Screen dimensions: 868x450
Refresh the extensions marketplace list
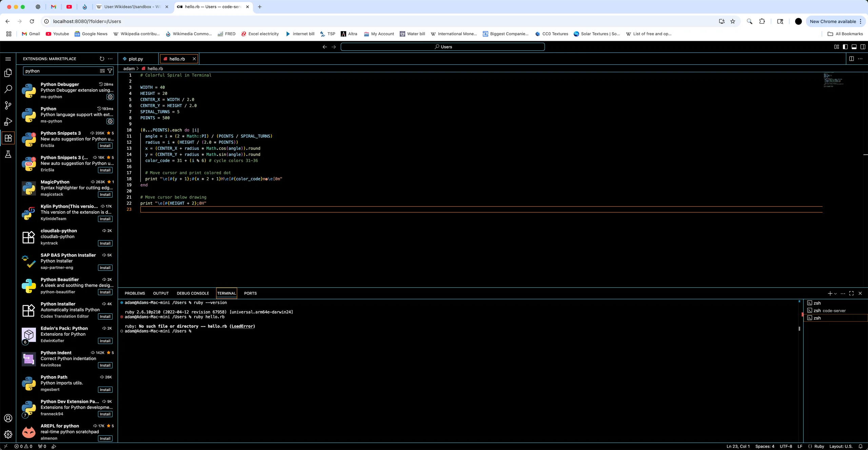[x=102, y=59]
